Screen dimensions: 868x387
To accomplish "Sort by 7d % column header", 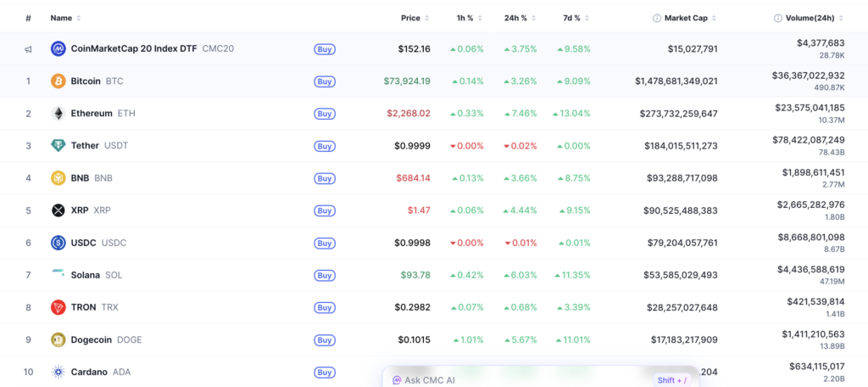I will pyautogui.click(x=576, y=19).
